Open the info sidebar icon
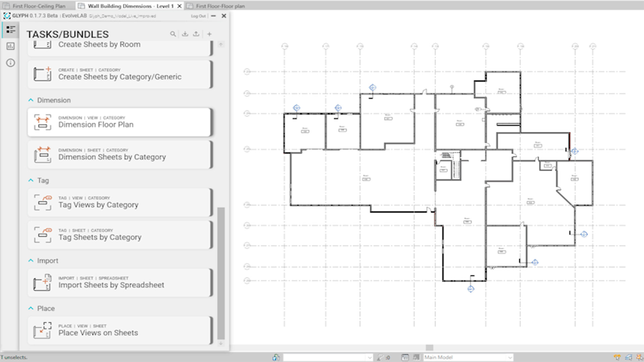 click(x=10, y=63)
